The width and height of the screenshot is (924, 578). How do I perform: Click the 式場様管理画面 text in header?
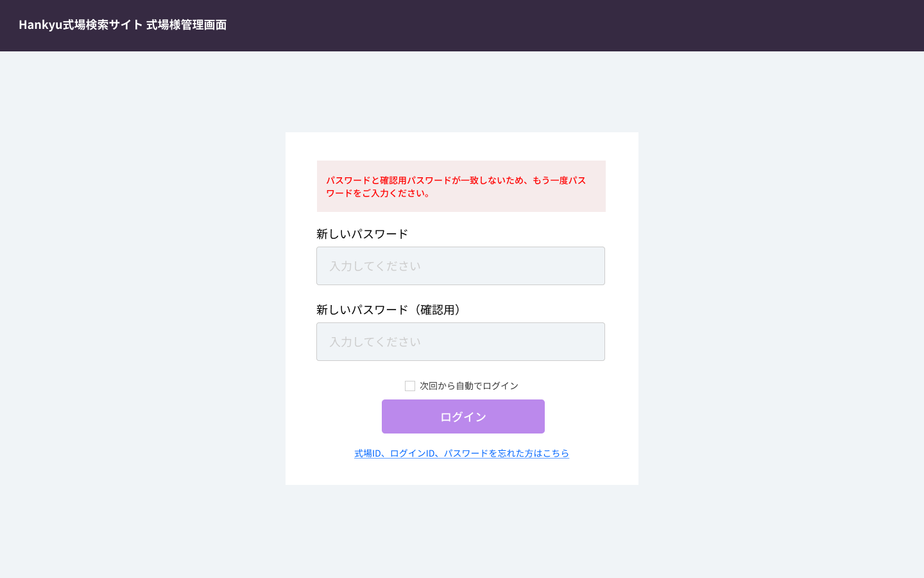(x=186, y=24)
